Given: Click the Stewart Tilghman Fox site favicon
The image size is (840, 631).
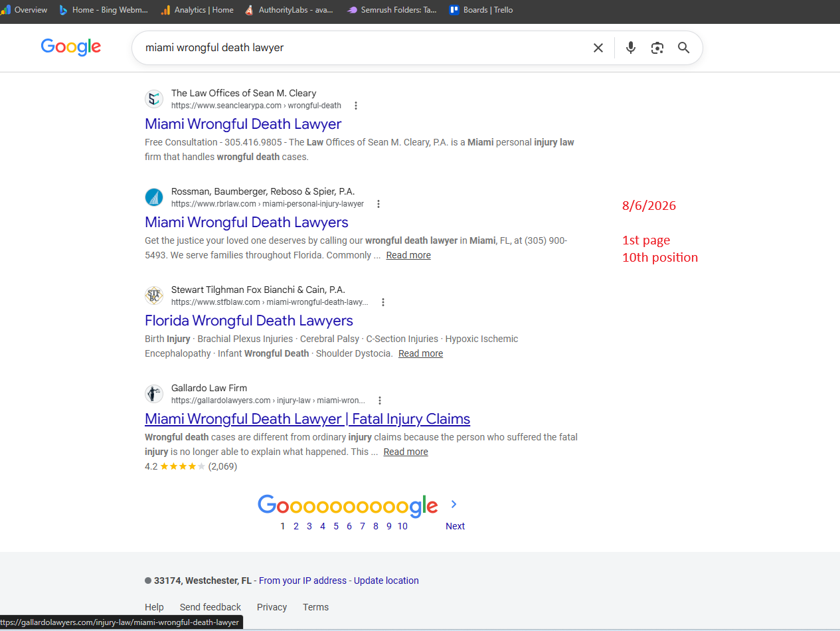Looking at the screenshot, I should click(x=154, y=296).
